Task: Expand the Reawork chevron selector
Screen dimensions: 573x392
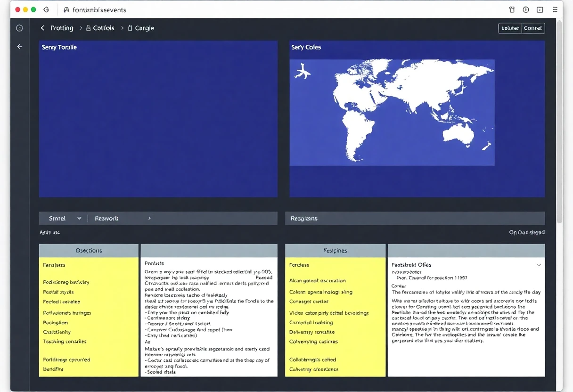Action: (149, 218)
